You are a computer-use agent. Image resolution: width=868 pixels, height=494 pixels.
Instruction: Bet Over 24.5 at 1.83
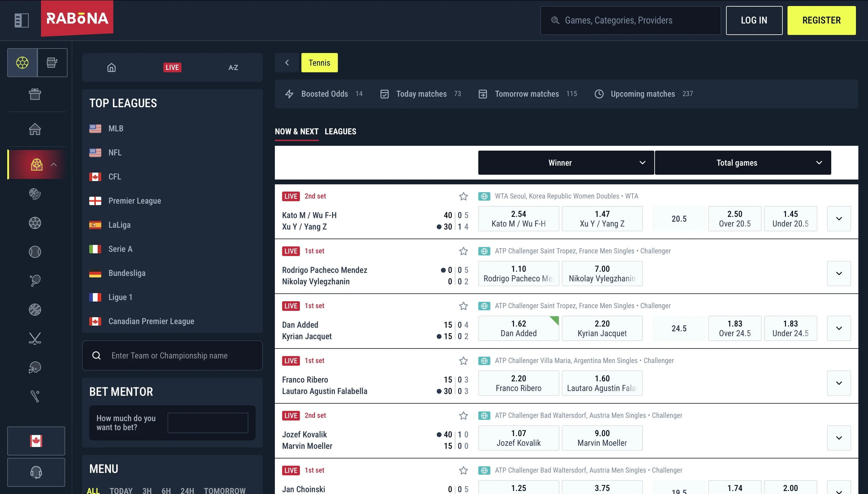pyautogui.click(x=734, y=328)
